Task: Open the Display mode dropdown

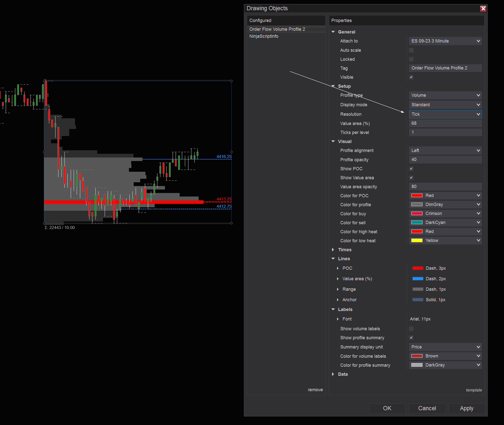Action: coord(445,105)
